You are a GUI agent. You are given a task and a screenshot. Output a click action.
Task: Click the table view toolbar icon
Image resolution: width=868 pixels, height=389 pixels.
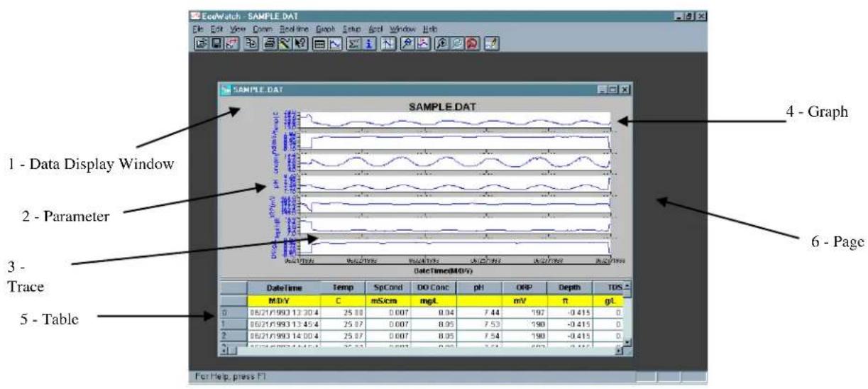tap(319, 43)
